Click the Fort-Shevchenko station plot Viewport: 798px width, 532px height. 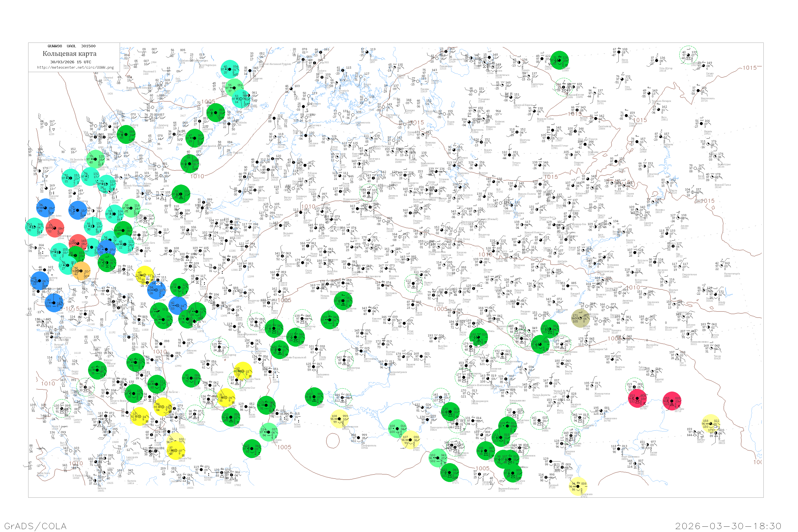618,449
